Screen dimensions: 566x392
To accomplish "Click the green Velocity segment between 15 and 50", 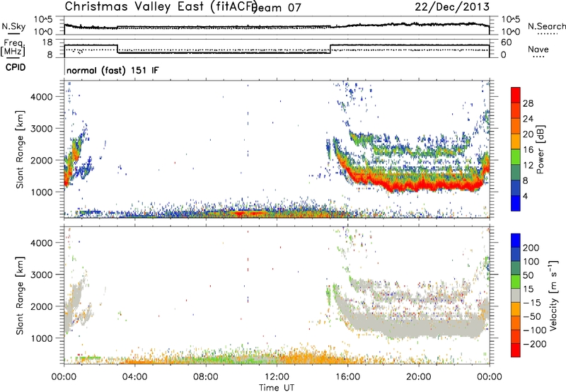I will [516, 281].
